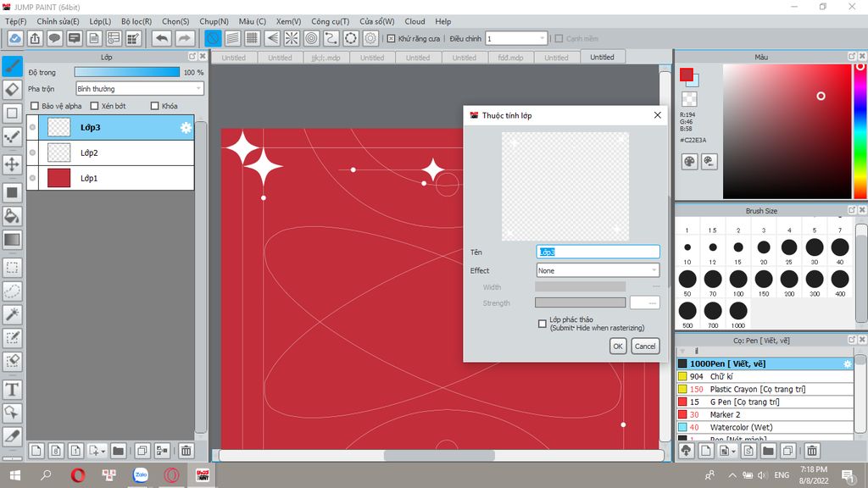The height and width of the screenshot is (488, 868).
Task: Activate the rectangular Select tool
Action: [x=12, y=268]
